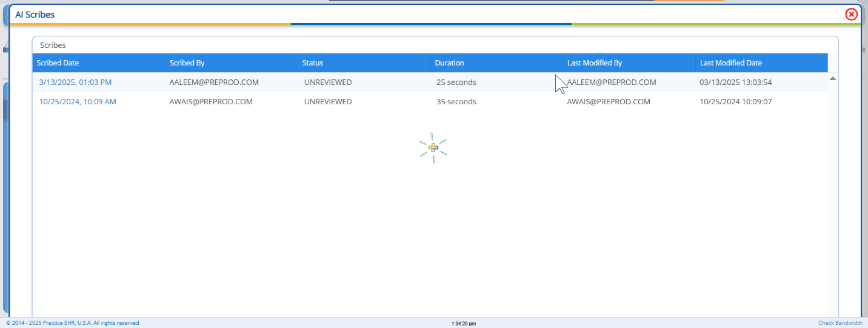Click the 25 seconds duration cell
Screen dimensions: 868x328
pyautogui.click(x=456, y=82)
